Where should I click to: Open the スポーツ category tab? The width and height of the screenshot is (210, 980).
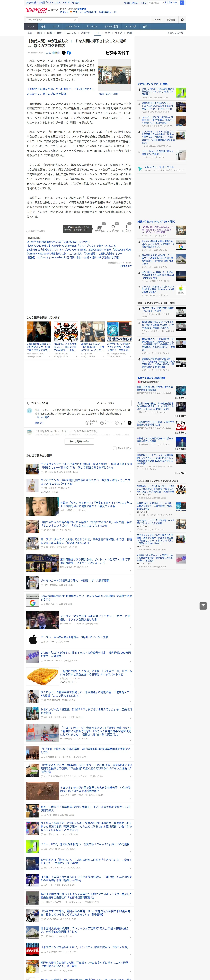[x=86, y=33]
